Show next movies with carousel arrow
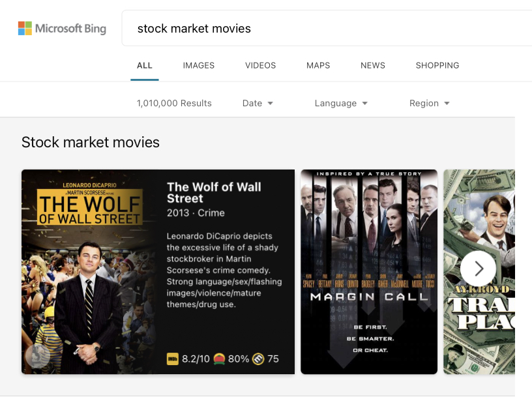This screenshot has height=399, width=532. [479, 269]
